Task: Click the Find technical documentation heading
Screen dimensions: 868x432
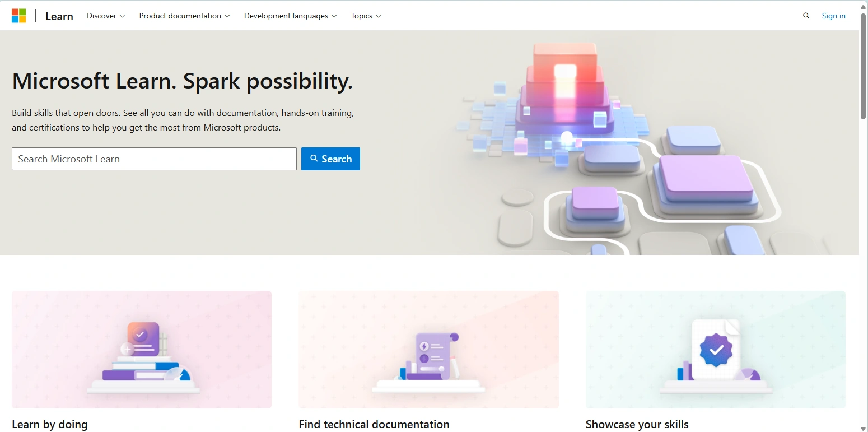Action: tap(374, 424)
